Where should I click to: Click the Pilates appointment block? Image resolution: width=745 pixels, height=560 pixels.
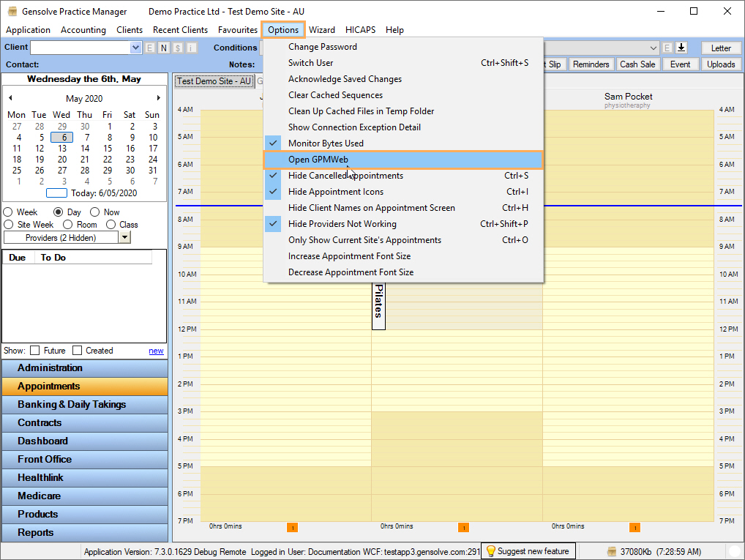(x=378, y=305)
